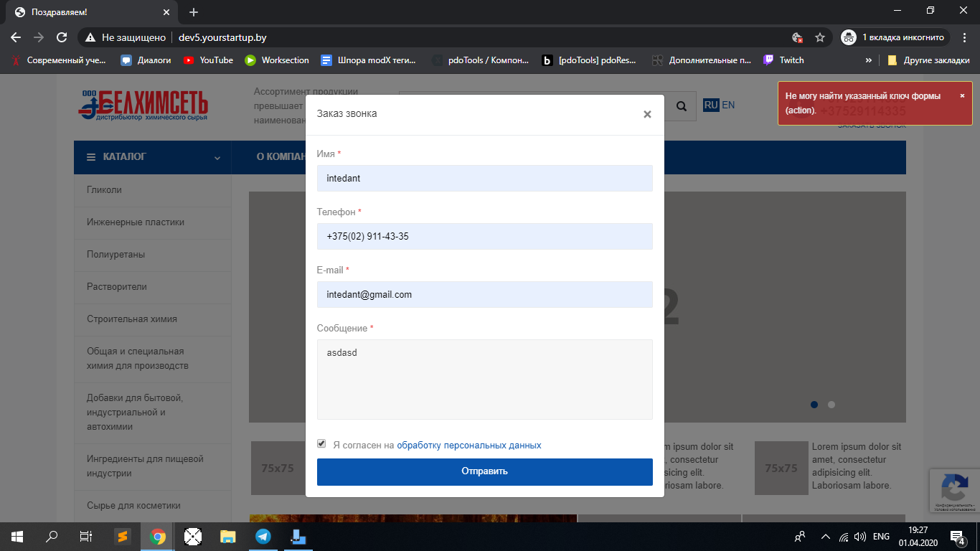Open the Windows Start menu

(17, 536)
